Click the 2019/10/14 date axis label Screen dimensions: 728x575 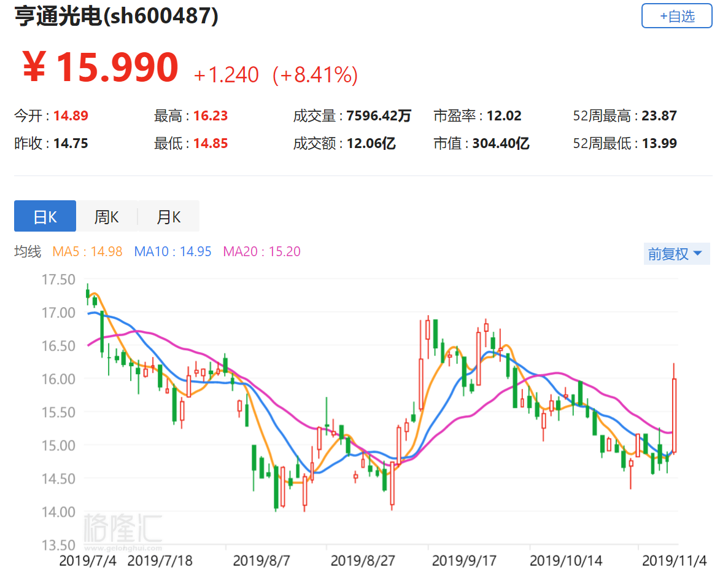coord(565,561)
